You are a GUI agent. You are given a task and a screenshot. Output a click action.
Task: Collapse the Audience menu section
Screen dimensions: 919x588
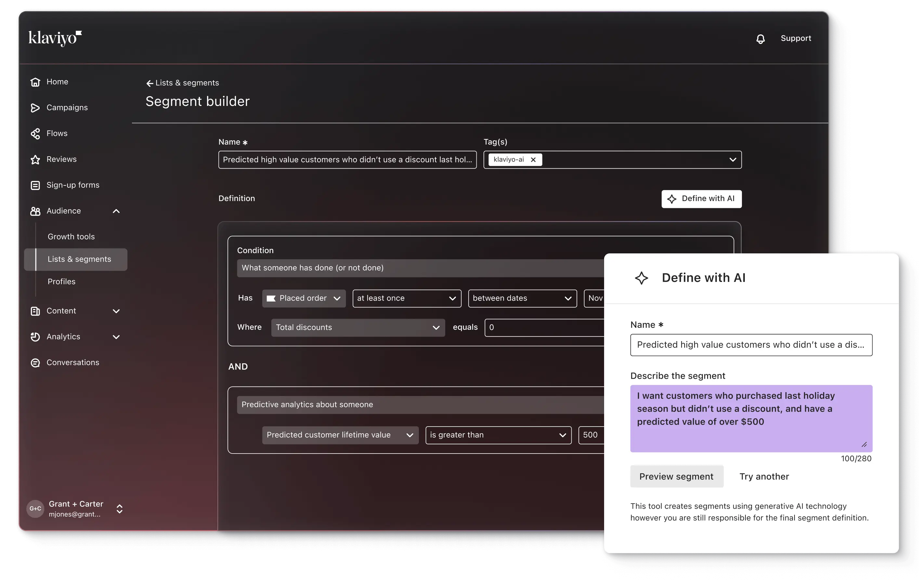[x=116, y=211]
